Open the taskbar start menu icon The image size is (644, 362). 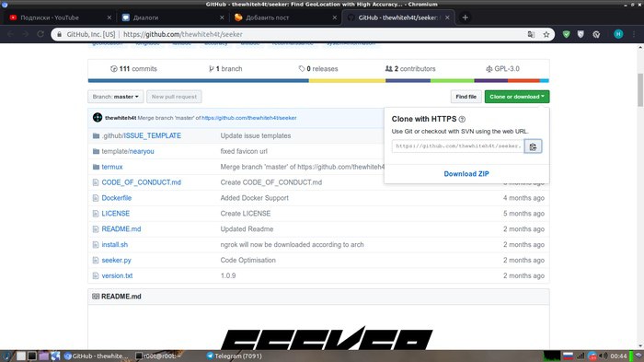click(6, 356)
